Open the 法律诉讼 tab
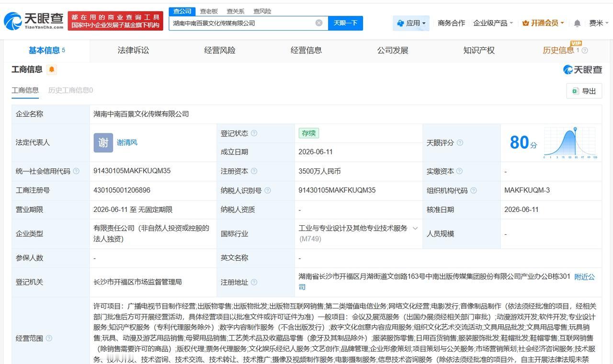613x364 pixels. coord(133,50)
